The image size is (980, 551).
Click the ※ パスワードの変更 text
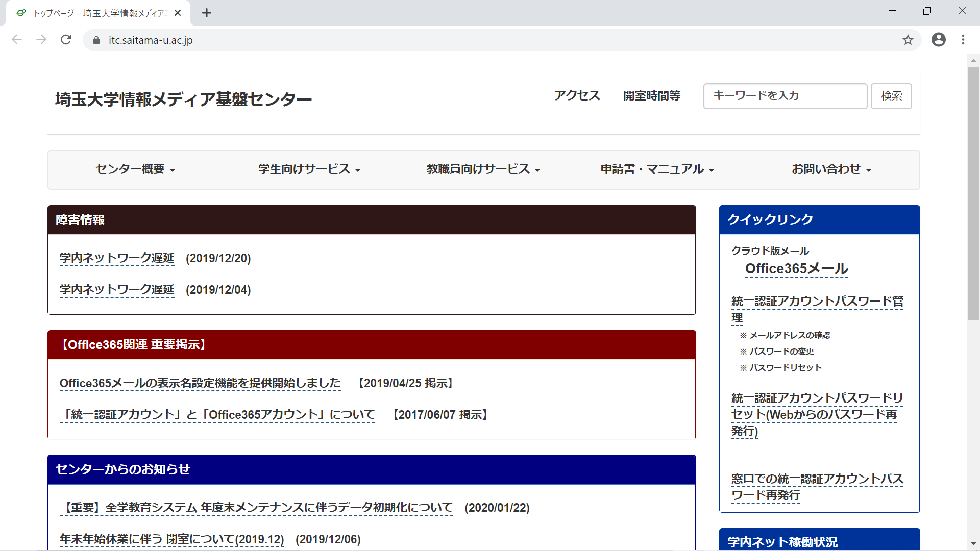(776, 352)
